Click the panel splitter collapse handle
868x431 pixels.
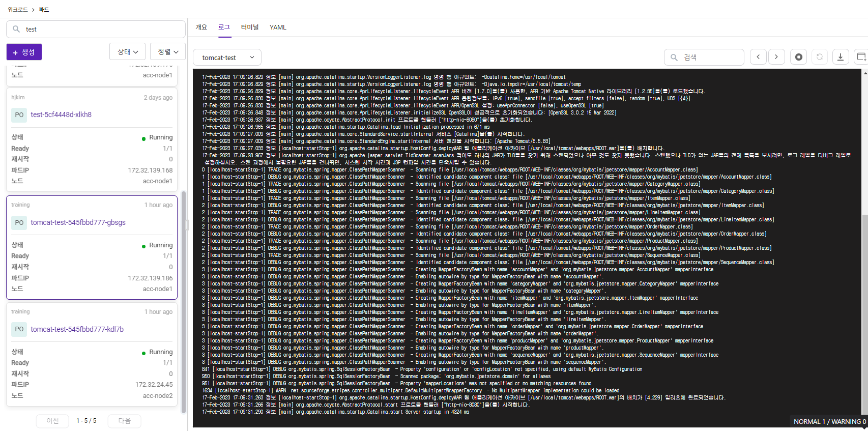187,225
